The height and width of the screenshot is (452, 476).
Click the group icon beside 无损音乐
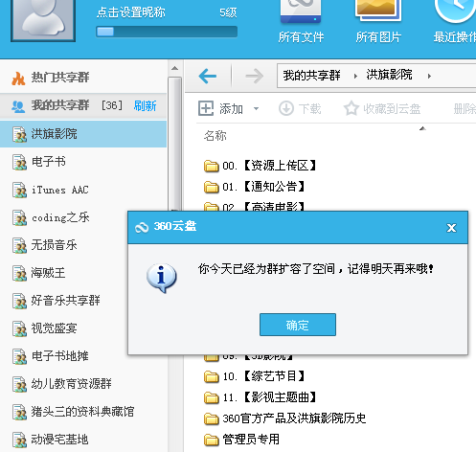(x=19, y=245)
